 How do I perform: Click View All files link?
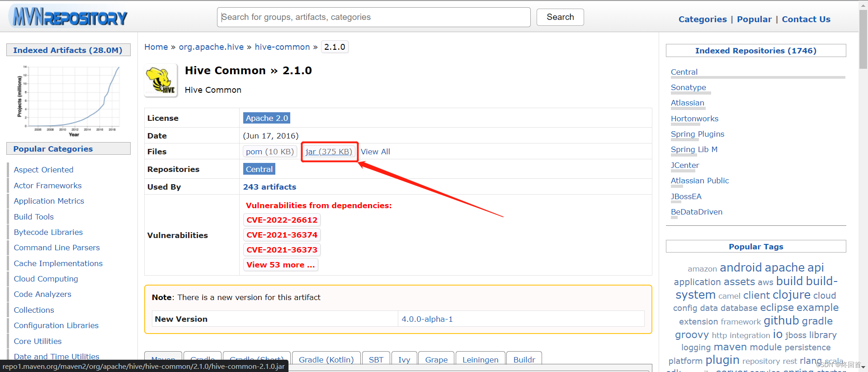(375, 152)
